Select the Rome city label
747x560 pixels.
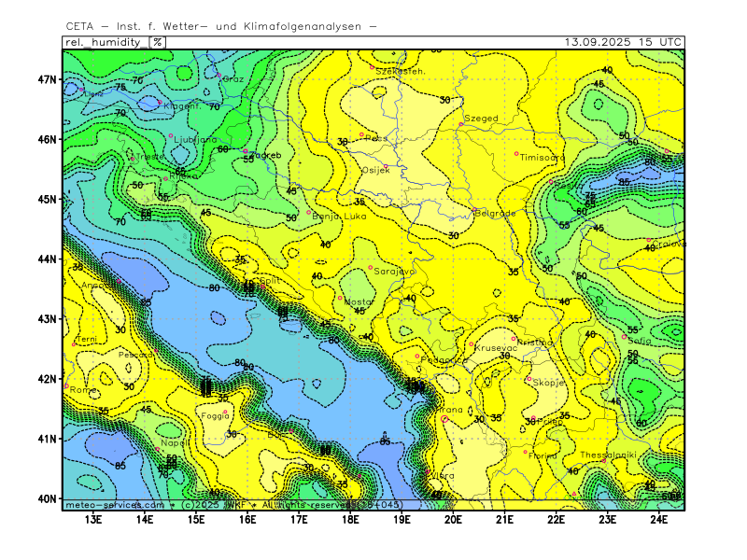coord(83,390)
